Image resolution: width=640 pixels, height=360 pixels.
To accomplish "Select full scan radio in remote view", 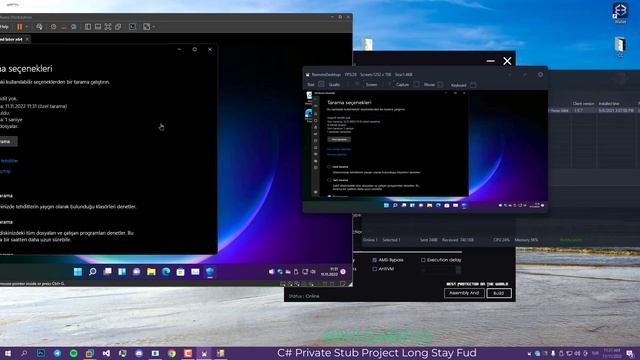I will [x=329, y=180].
